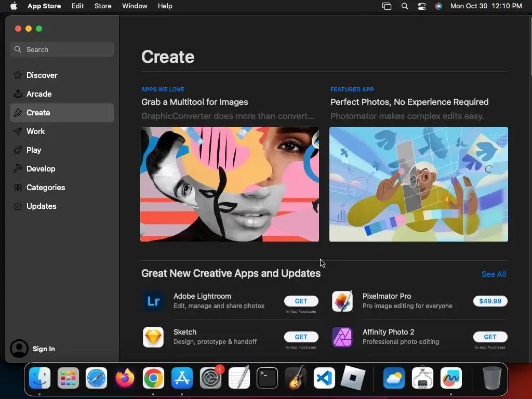Open Pixelmator Pro app icon
Image resolution: width=532 pixels, height=399 pixels.
(x=342, y=301)
